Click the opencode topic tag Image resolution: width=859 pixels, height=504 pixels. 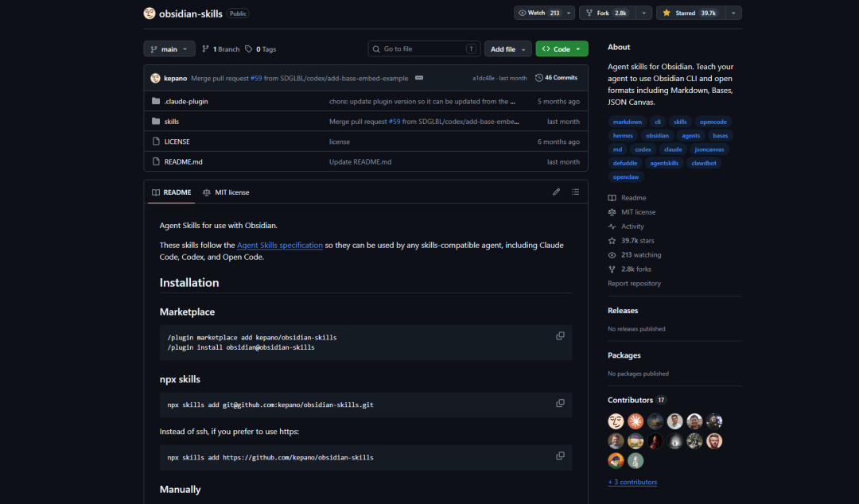[713, 122]
